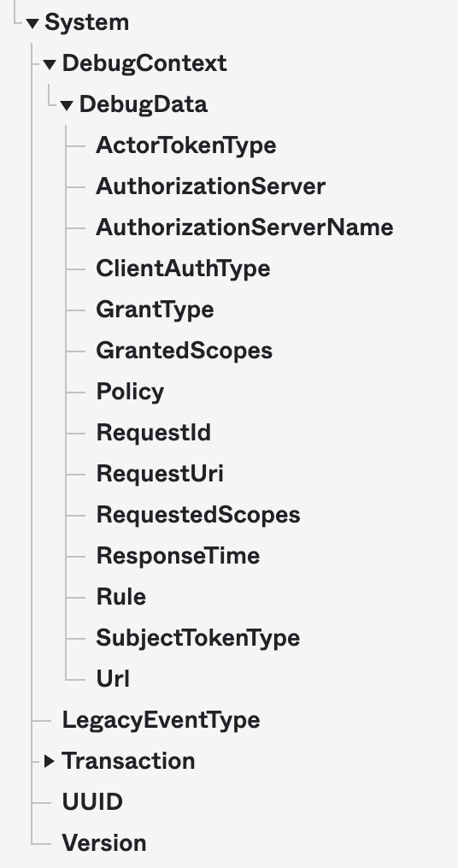Click the RequestId field
458x868 pixels.
click(x=154, y=433)
